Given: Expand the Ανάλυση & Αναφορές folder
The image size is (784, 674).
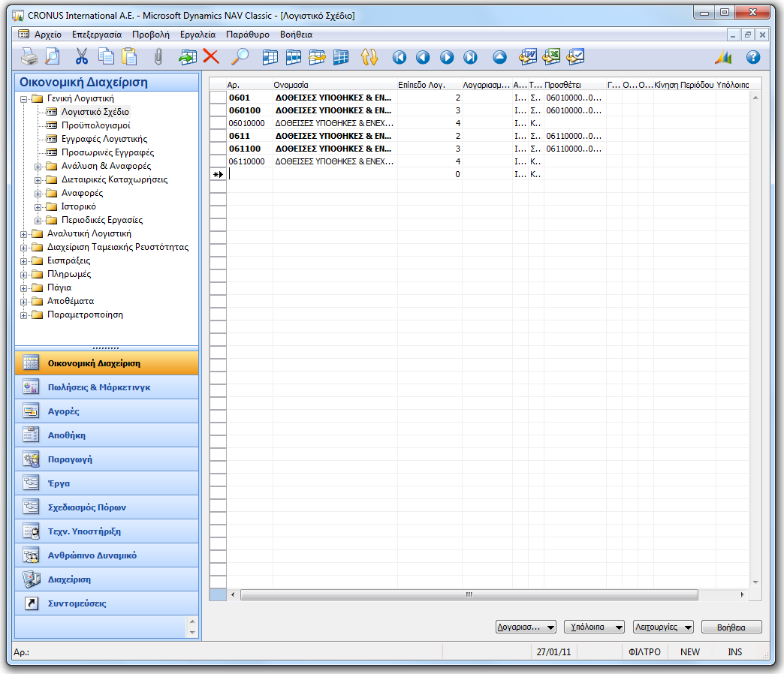Looking at the screenshot, I should click(38, 167).
